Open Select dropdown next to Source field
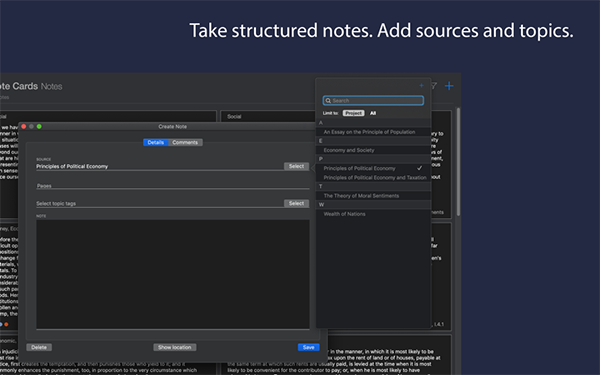Image resolution: width=600 pixels, height=375 pixels. click(x=296, y=166)
